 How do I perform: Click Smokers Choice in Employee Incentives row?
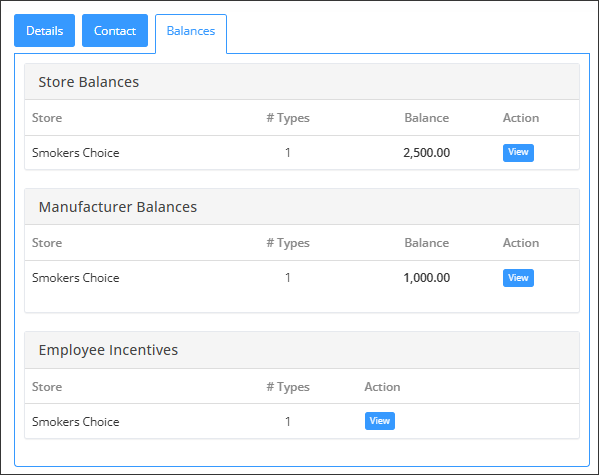tap(76, 422)
